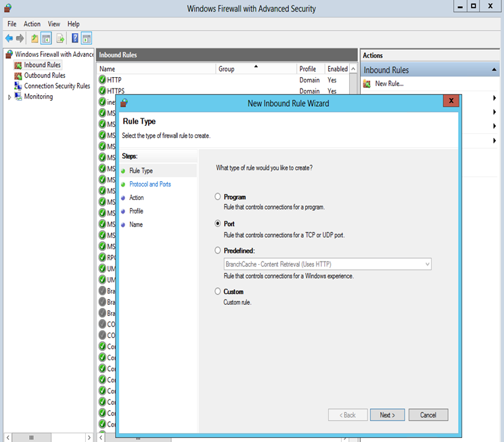Image resolution: width=504 pixels, height=442 pixels.
Task: Minimize the Windows Firewall window
Action: (460, 6)
